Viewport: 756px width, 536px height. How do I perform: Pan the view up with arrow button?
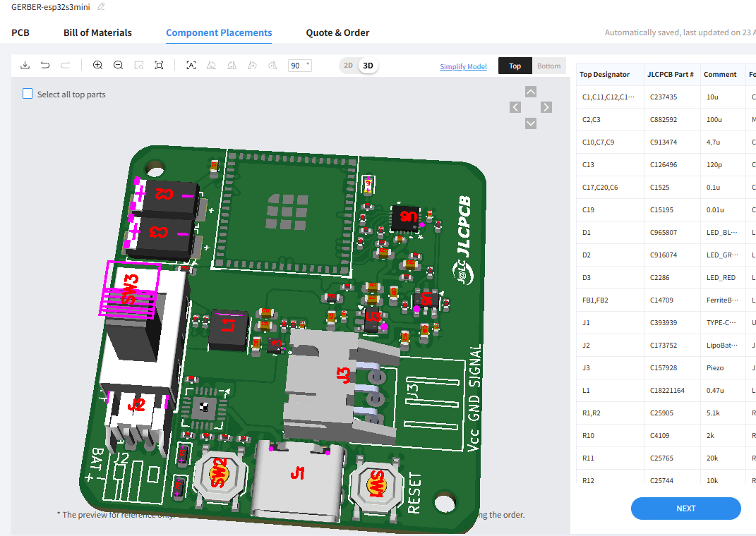pyautogui.click(x=531, y=92)
